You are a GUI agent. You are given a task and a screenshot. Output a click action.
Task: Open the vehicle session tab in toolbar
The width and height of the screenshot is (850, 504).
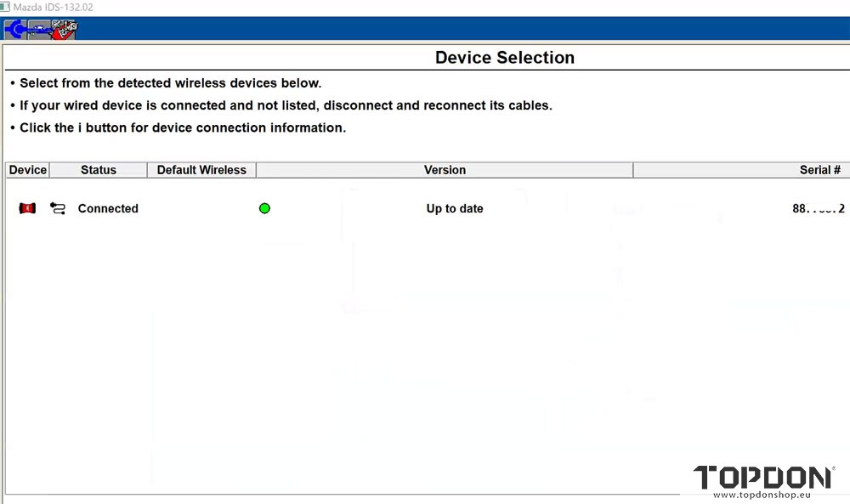coord(39,29)
